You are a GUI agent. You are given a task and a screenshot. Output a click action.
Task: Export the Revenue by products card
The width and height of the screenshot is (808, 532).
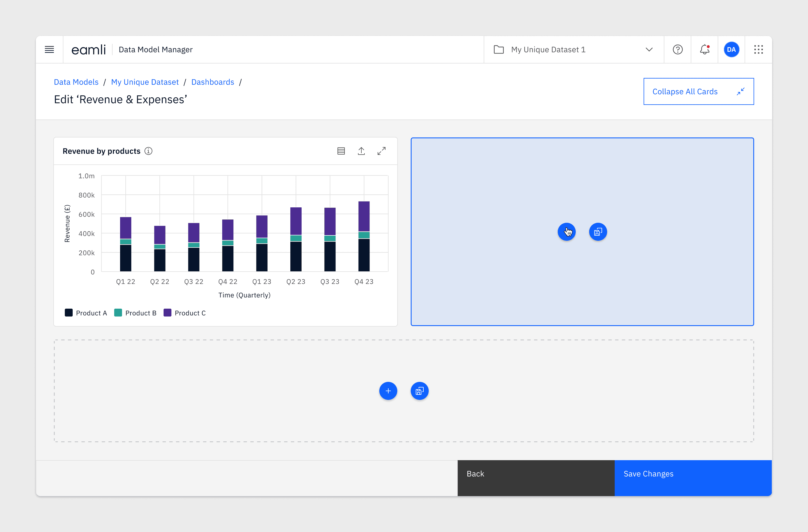pyautogui.click(x=361, y=151)
